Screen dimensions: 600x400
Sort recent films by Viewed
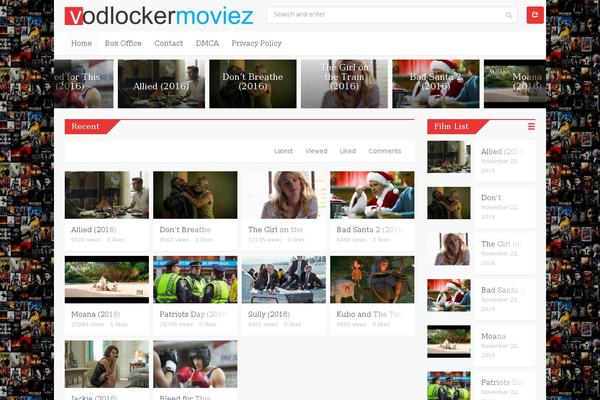click(316, 151)
